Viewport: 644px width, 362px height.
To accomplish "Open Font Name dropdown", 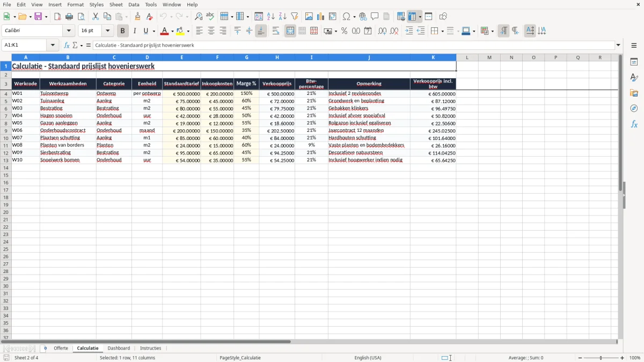I will pyautogui.click(x=69, y=31).
